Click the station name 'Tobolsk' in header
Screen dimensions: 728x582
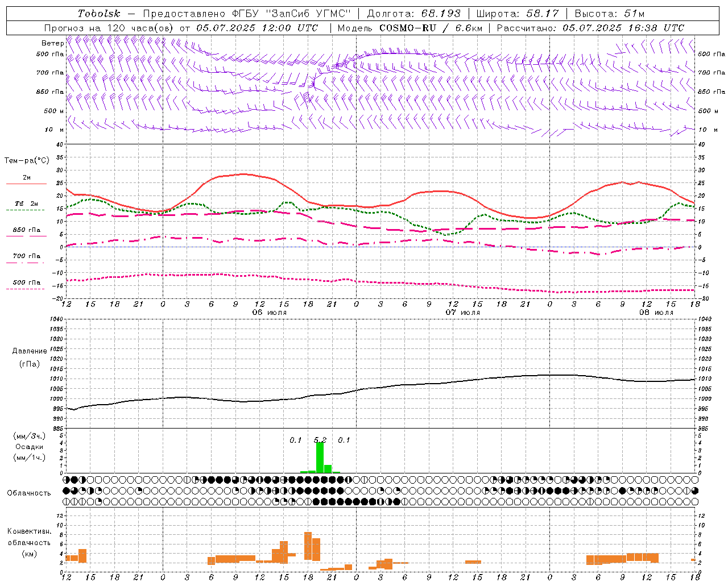[99, 14]
